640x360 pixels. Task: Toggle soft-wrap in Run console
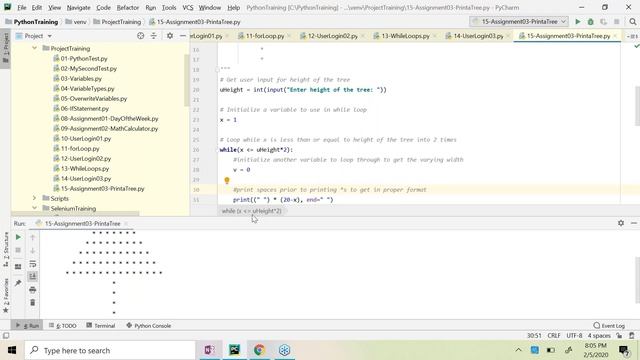coord(33,264)
